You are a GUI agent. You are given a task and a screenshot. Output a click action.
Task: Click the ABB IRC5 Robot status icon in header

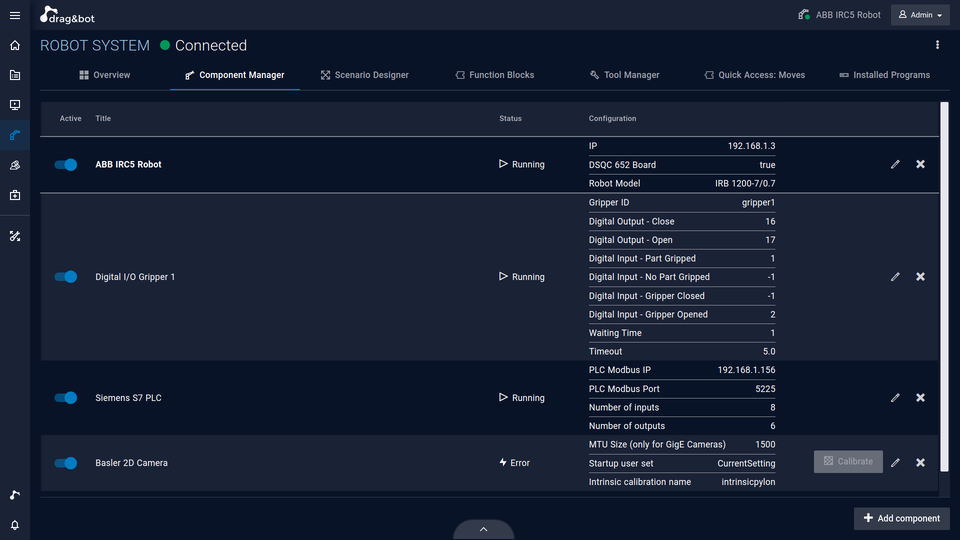pos(804,15)
